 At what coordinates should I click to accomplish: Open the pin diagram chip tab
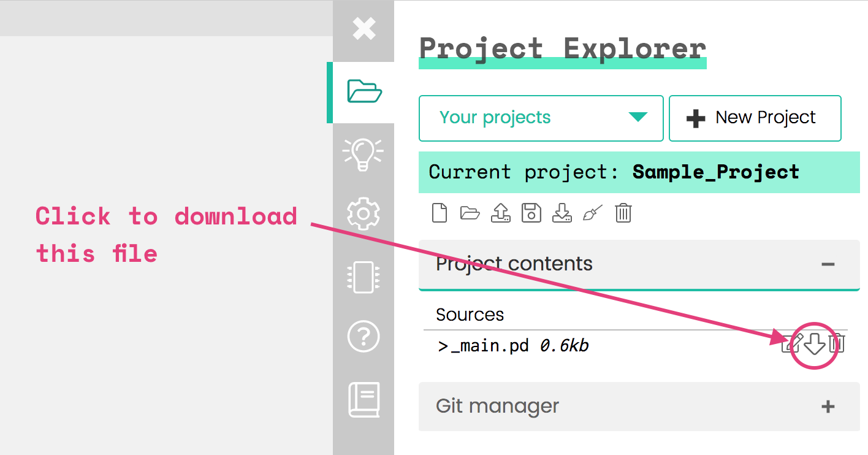[x=364, y=277]
